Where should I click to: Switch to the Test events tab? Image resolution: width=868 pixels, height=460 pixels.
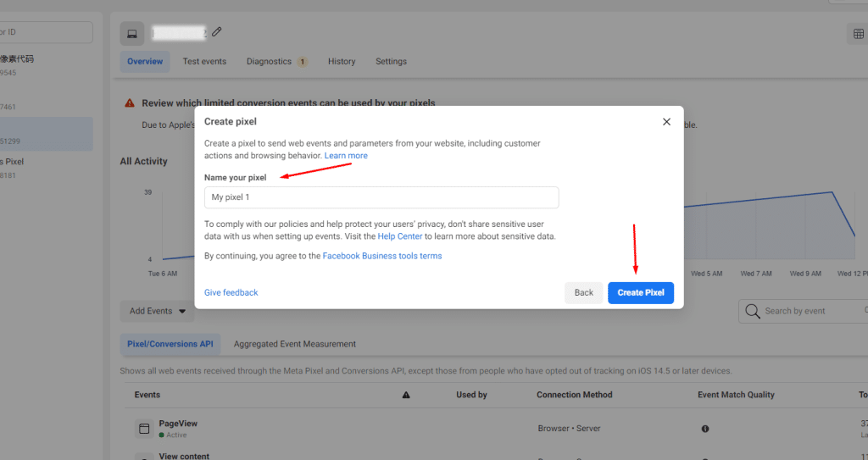[204, 62]
